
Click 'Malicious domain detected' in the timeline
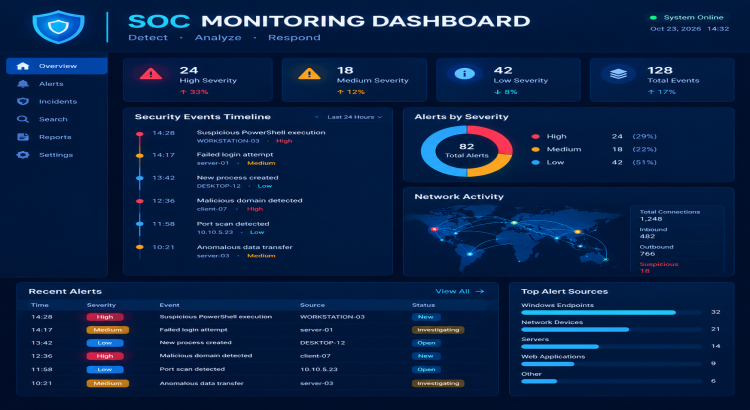pos(249,200)
